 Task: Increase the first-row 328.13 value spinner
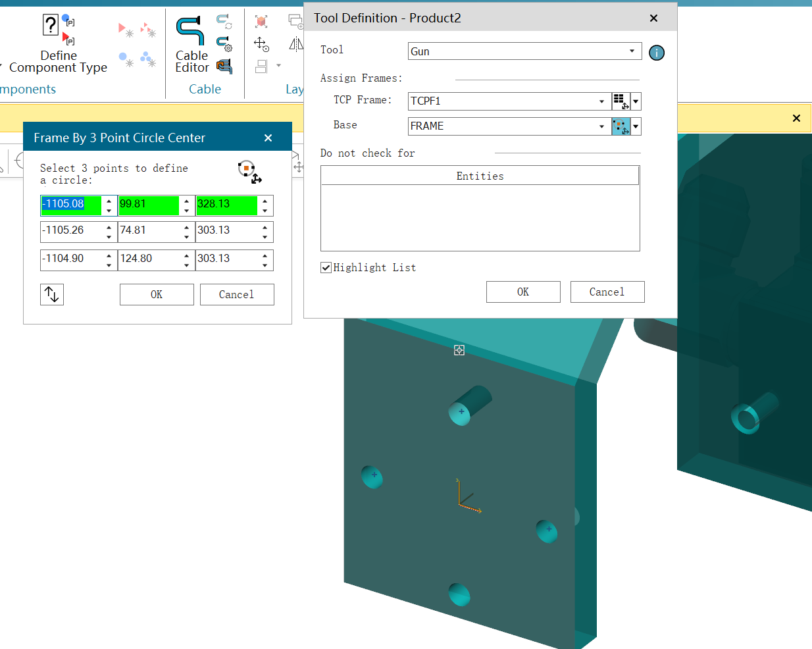265,201
